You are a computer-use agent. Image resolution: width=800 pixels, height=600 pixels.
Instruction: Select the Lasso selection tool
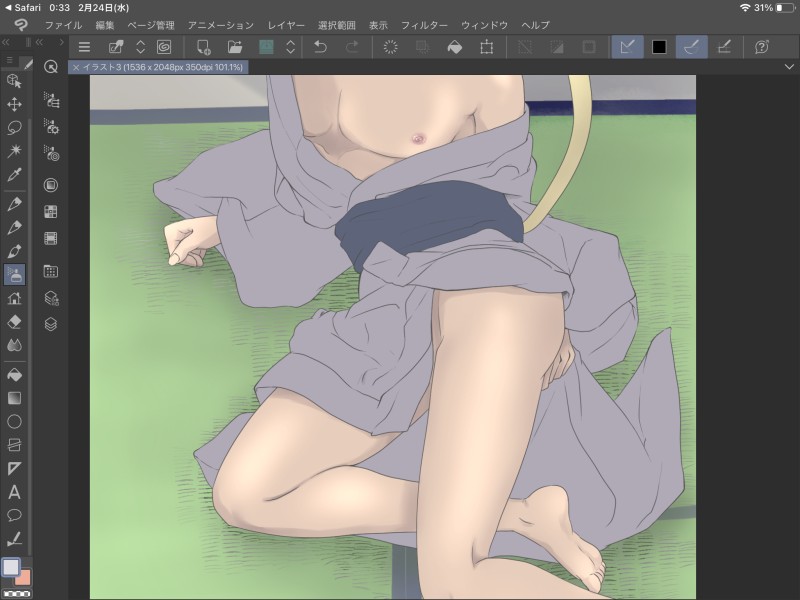click(14, 128)
